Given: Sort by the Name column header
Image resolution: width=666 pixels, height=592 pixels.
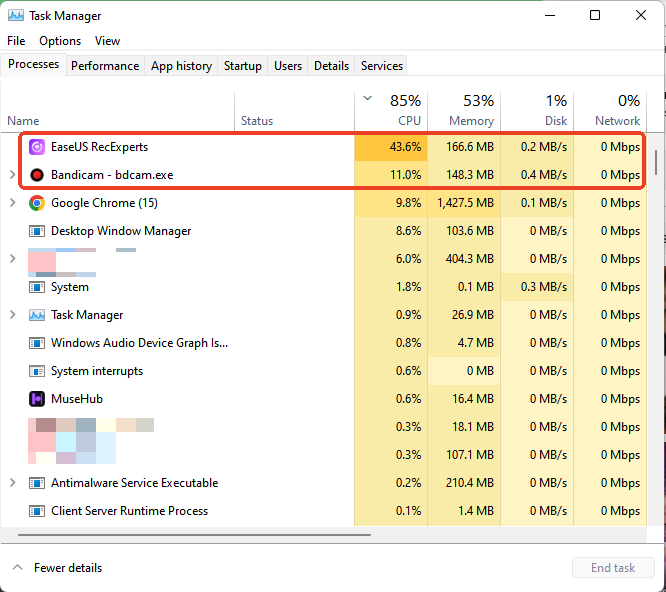Looking at the screenshot, I should [118, 110].
